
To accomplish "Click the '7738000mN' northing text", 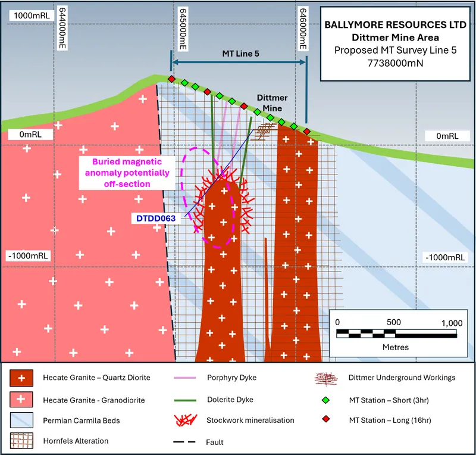I will tap(395, 63).
